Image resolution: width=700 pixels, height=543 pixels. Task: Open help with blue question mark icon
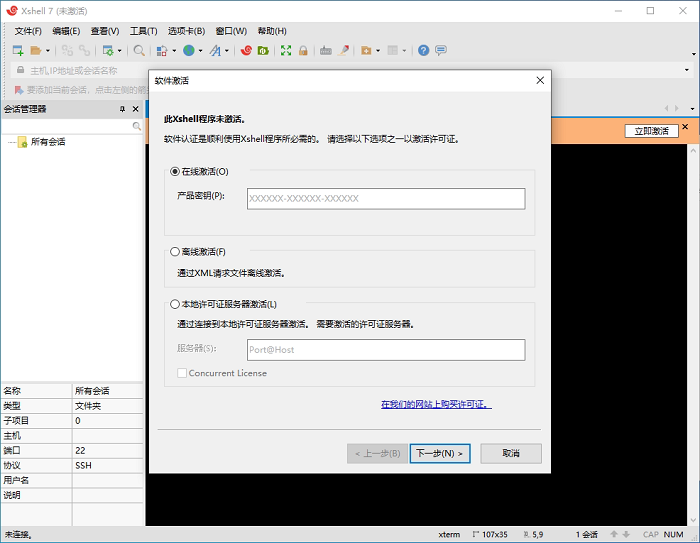(423, 50)
